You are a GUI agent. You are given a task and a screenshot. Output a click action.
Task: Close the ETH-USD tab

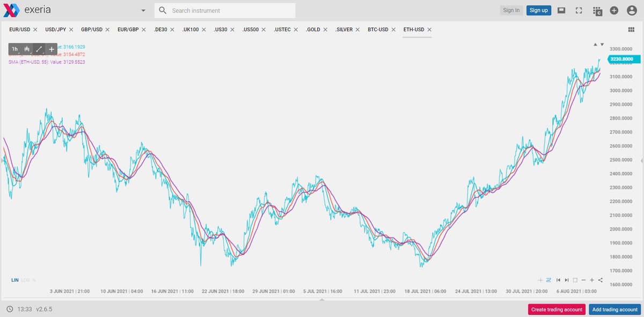[x=429, y=30]
